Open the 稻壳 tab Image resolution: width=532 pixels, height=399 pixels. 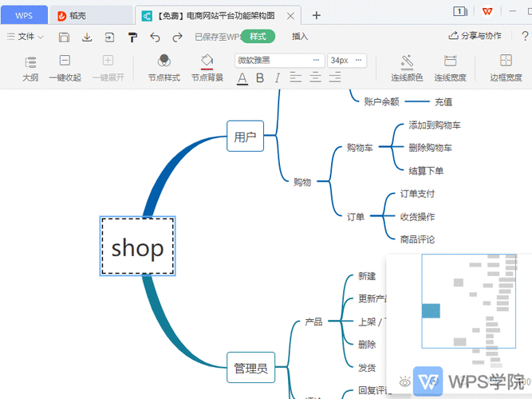[91, 16]
